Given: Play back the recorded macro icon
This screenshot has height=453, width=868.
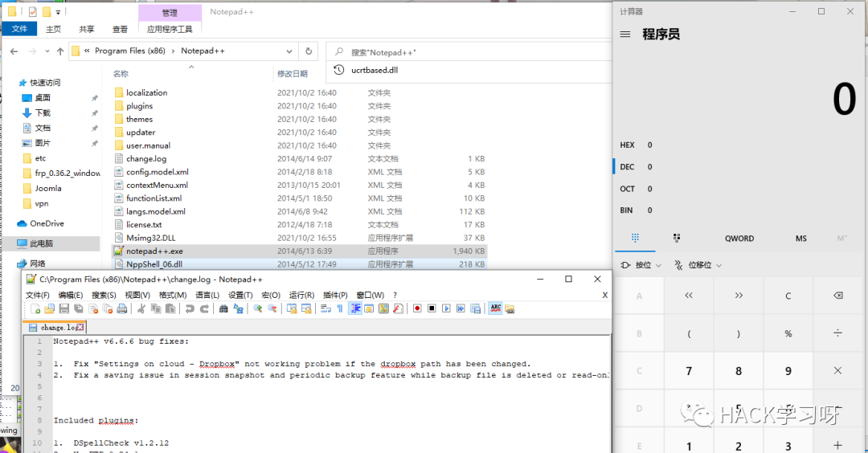Looking at the screenshot, I should pos(447,308).
